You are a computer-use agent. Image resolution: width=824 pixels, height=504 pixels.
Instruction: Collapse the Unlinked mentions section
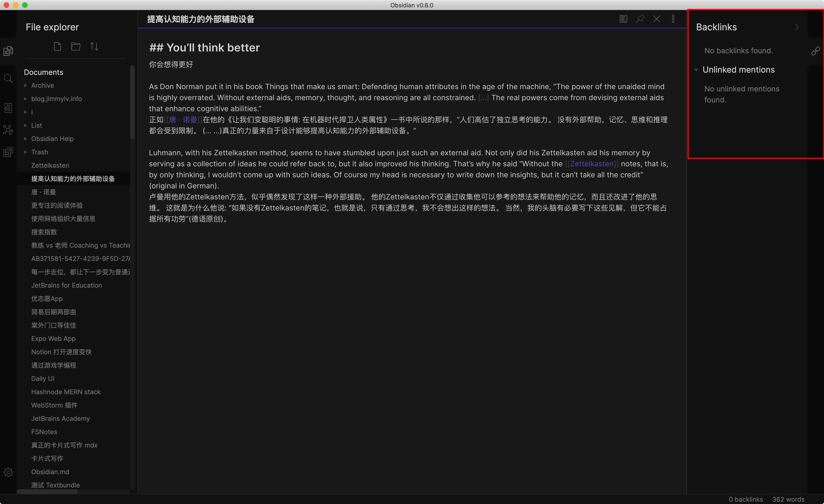click(696, 70)
